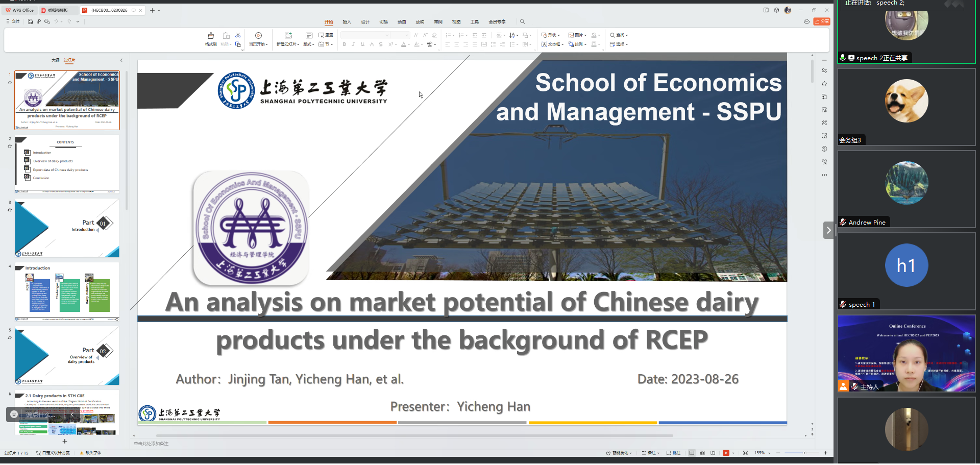980x465 pixels.
Task: Start slideshow from current page (当页开始)
Action: (x=258, y=39)
